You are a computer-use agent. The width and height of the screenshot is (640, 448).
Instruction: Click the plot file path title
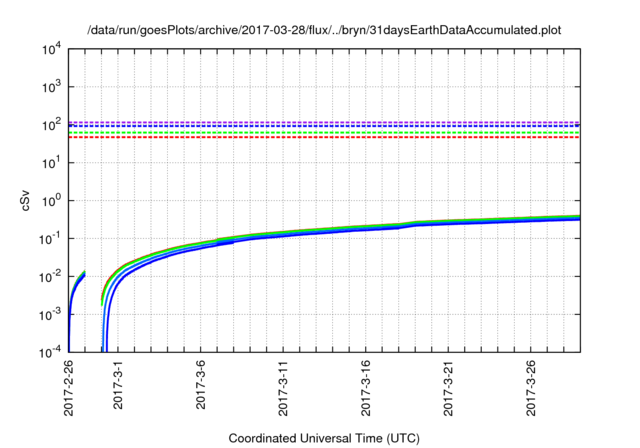click(x=324, y=30)
